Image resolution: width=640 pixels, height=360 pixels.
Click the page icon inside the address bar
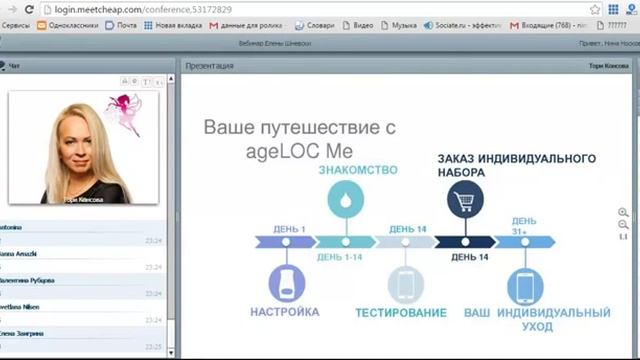pyautogui.click(x=47, y=9)
